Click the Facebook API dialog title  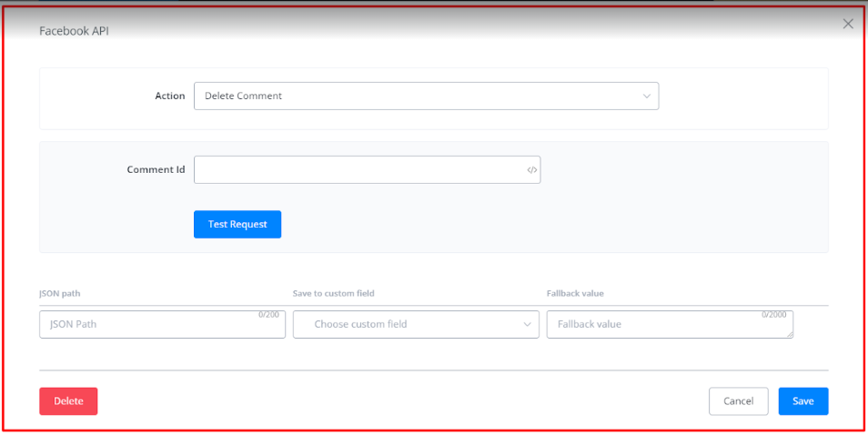pos(75,31)
